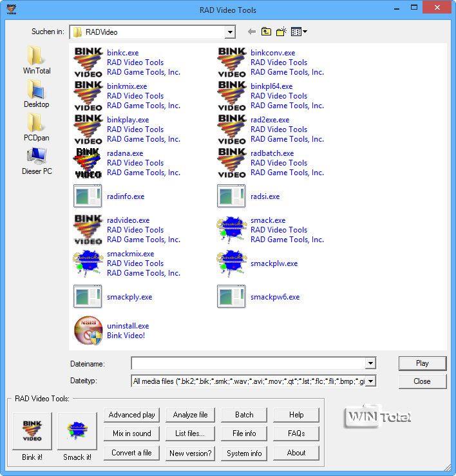
Task: Click the binkc.exe Bink icon
Action: [x=88, y=62]
